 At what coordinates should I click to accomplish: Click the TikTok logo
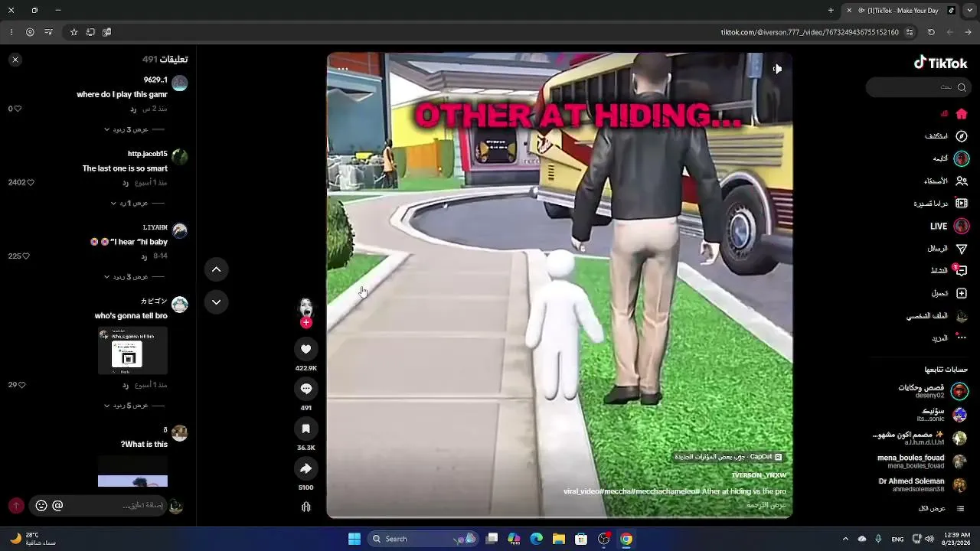[940, 63]
